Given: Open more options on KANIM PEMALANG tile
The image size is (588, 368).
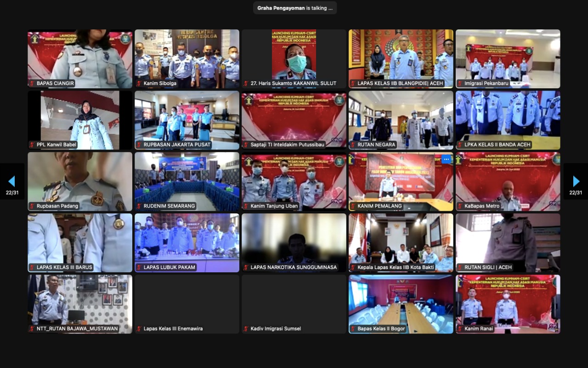Looking at the screenshot, I should (x=446, y=159).
